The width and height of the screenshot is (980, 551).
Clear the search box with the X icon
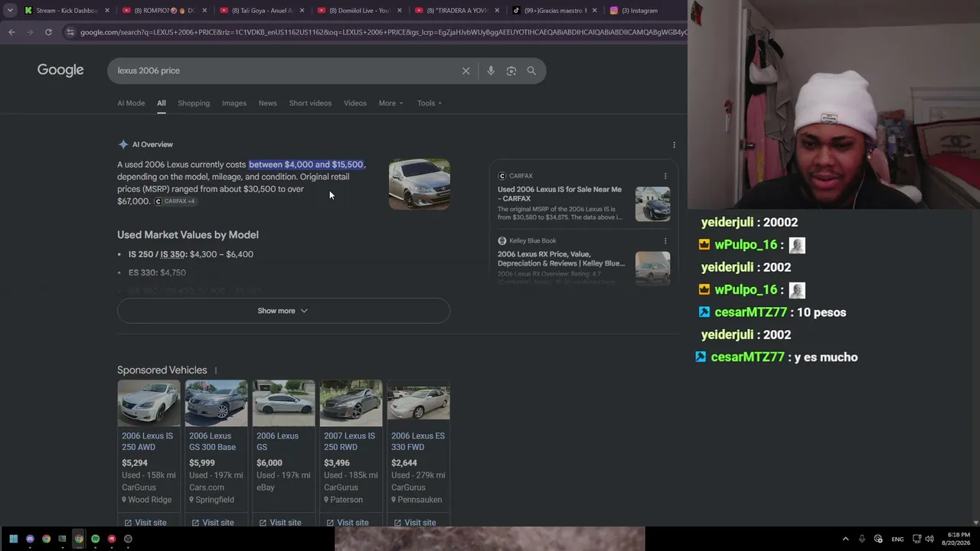click(465, 70)
